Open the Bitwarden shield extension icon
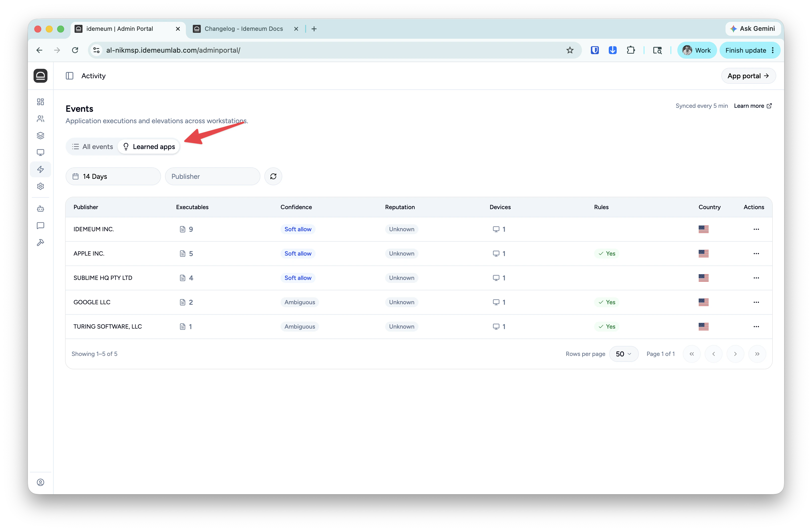The width and height of the screenshot is (812, 531). click(x=595, y=50)
